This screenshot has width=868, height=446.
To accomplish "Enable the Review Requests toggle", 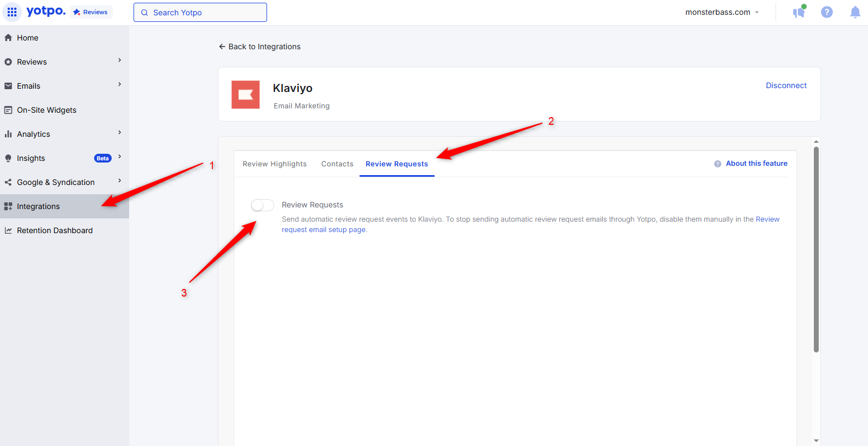I will tap(263, 205).
